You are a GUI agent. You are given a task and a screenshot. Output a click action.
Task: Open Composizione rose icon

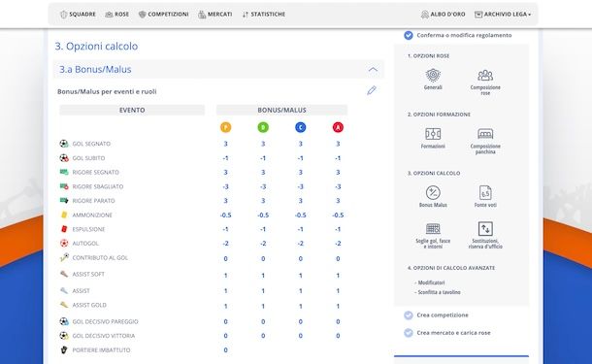485,75
